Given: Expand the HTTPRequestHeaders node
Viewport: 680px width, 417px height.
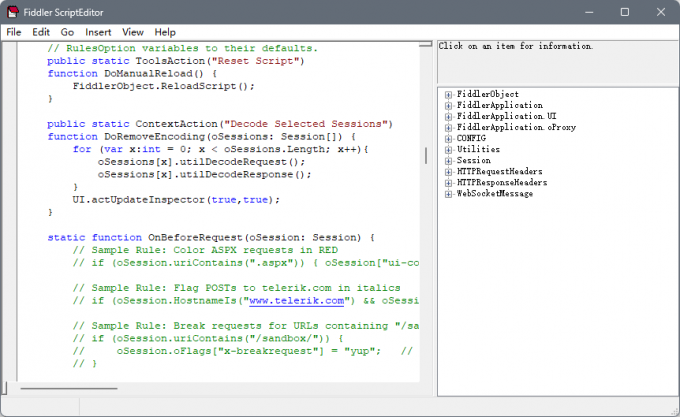Looking at the screenshot, I should click(449, 172).
